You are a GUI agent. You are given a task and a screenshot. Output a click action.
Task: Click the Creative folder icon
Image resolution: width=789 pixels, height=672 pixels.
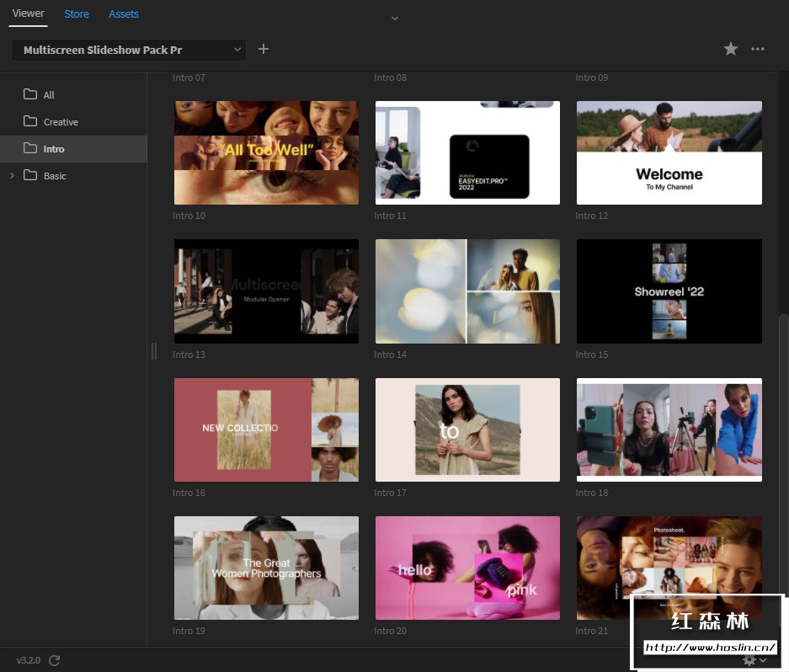coord(30,122)
